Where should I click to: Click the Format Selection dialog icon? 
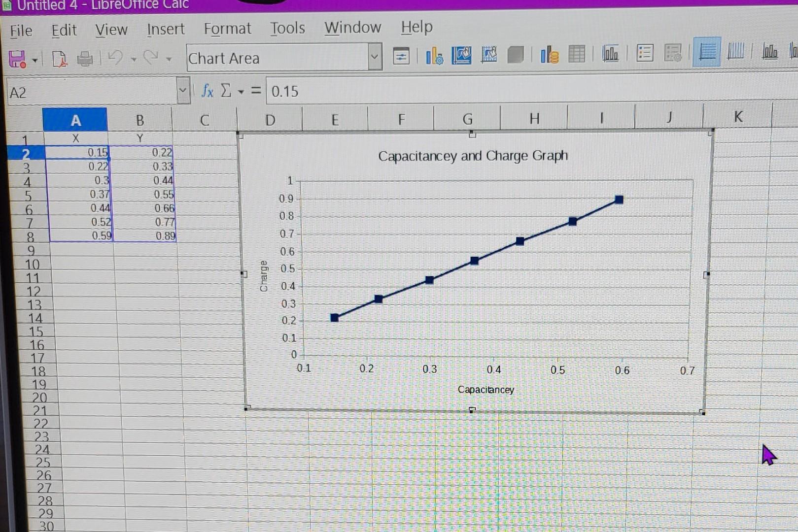401,56
